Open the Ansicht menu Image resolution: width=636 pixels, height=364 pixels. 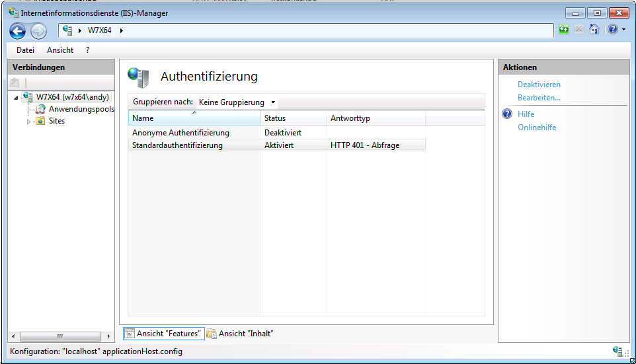coord(60,50)
